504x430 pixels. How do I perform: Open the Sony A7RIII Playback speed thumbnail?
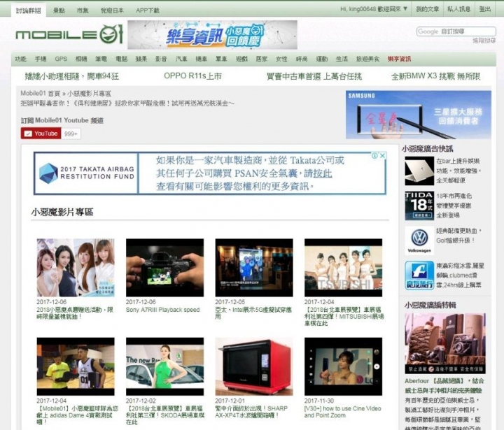pos(164,268)
